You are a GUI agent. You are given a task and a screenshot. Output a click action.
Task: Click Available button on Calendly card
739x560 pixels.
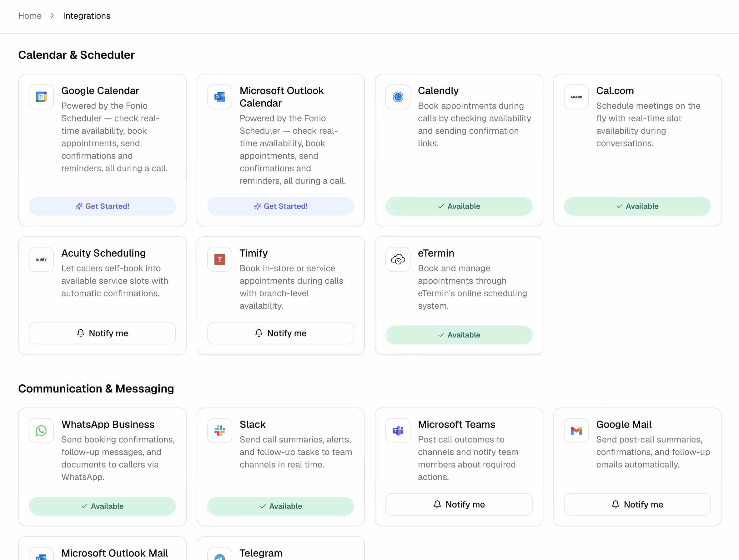click(x=459, y=206)
